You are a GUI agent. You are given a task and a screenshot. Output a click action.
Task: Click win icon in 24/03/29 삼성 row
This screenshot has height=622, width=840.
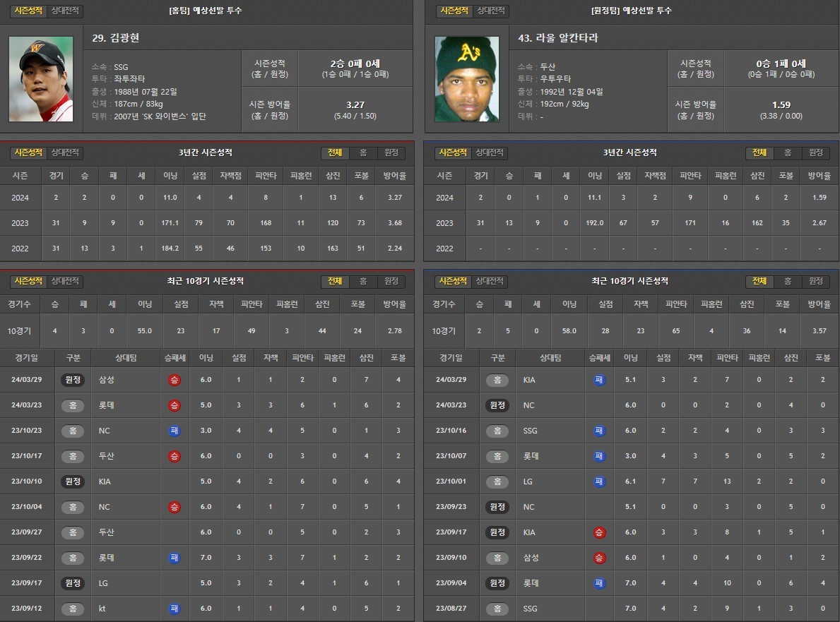click(x=174, y=380)
